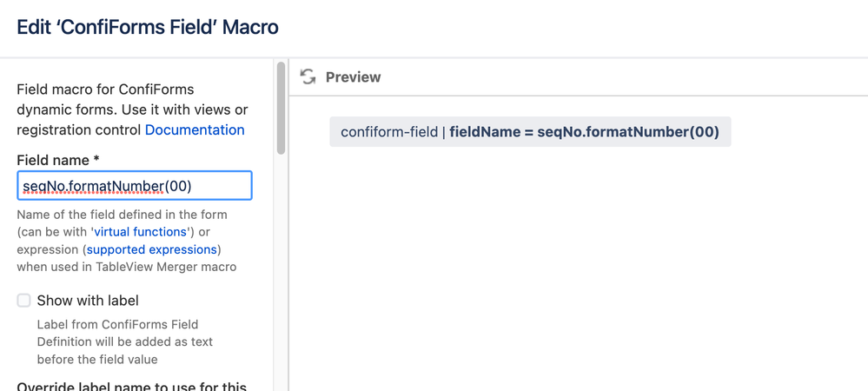The width and height of the screenshot is (868, 391).
Task: Click the 'when used in TableView Merger macro' help text
Action: (x=127, y=267)
